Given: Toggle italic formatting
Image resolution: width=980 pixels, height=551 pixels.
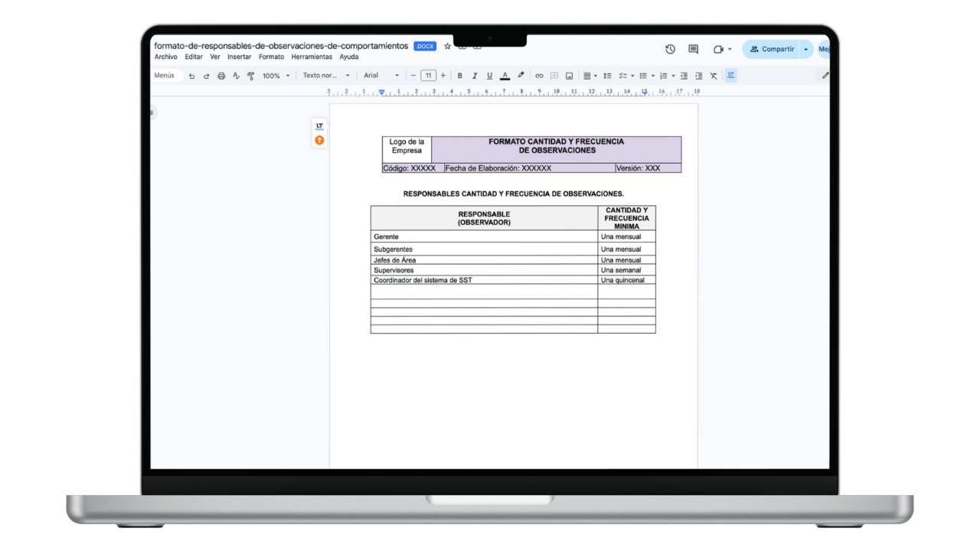Looking at the screenshot, I should (x=475, y=76).
